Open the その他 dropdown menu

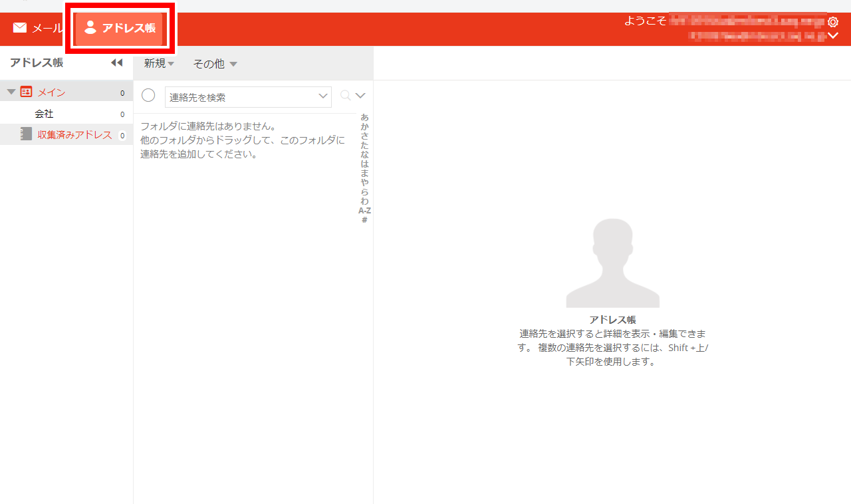click(215, 64)
